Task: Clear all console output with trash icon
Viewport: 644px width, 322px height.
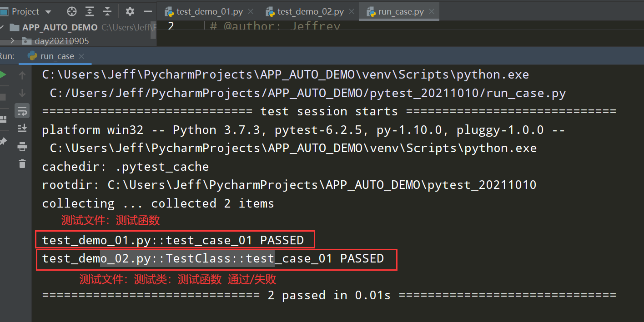Action: (x=22, y=164)
